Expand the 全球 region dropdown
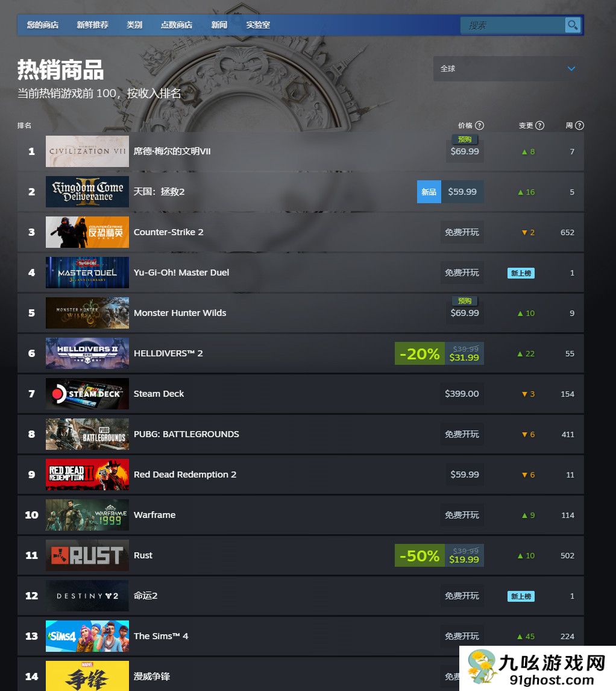Image resolution: width=616 pixels, height=691 pixels. point(509,68)
